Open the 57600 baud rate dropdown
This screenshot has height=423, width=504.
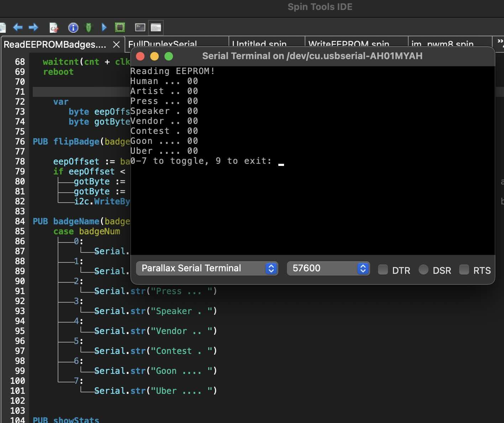(328, 268)
